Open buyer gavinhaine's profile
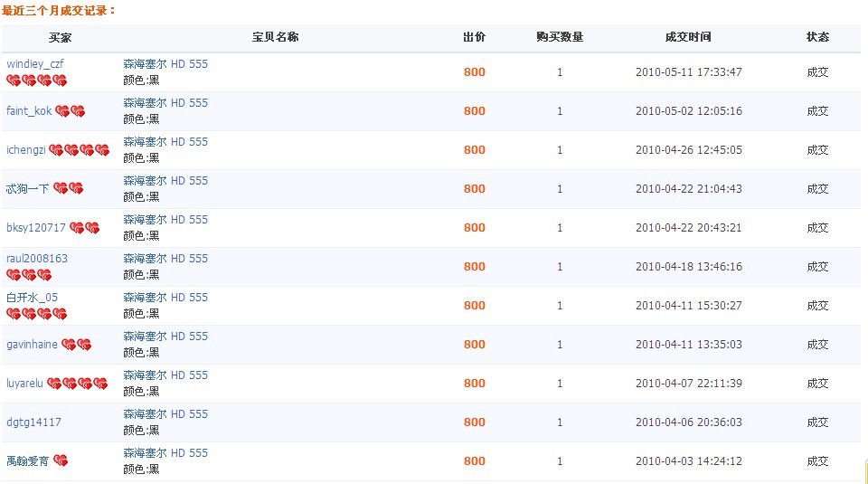868x484 pixels. pos(33,345)
